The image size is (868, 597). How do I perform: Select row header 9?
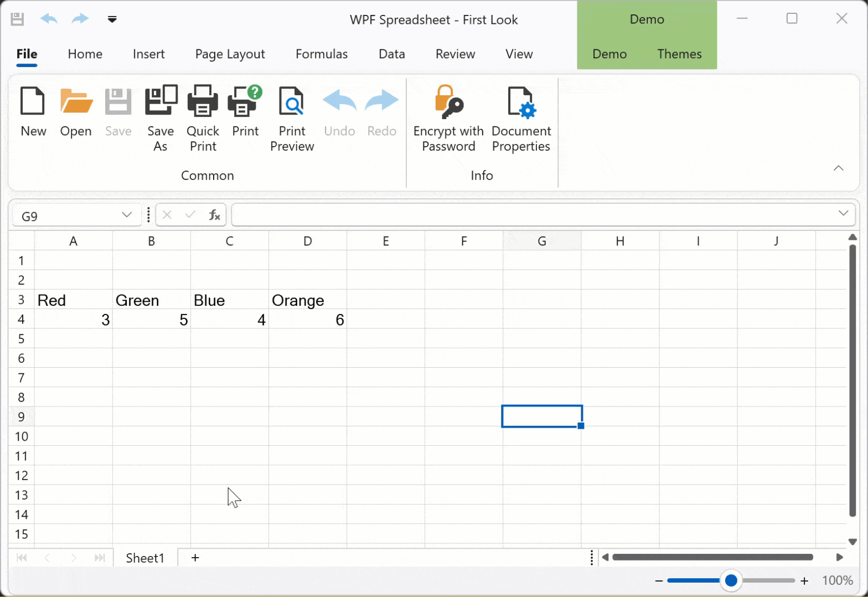pos(21,416)
